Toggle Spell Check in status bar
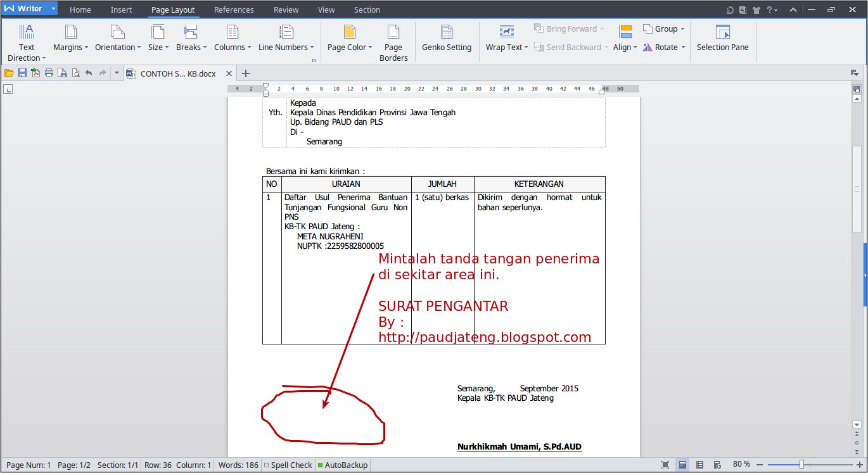This screenshot has height=473, width=868. (288, 465)
